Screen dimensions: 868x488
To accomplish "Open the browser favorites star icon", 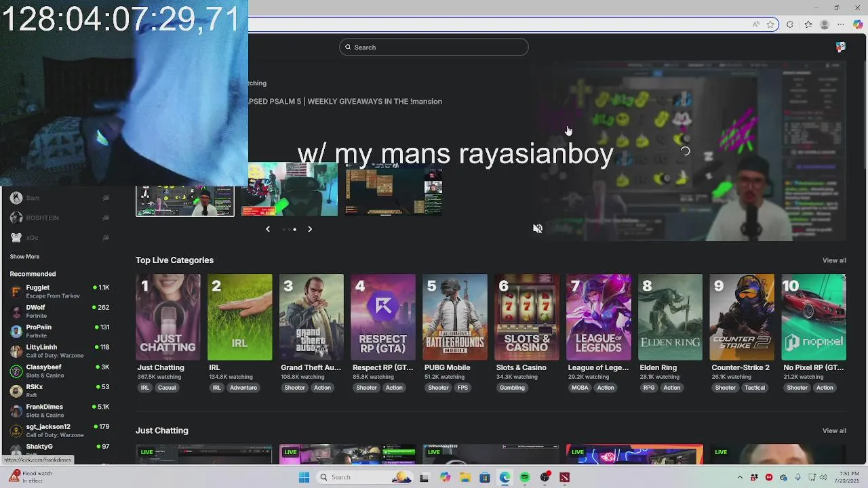I will coord(770,24).
